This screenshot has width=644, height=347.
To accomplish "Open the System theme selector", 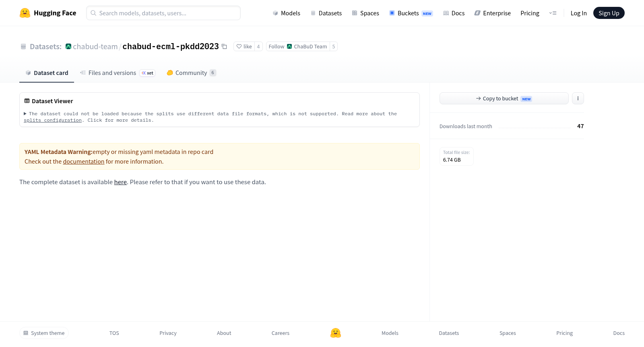I will pyautogui.click(x=44, y=333).
